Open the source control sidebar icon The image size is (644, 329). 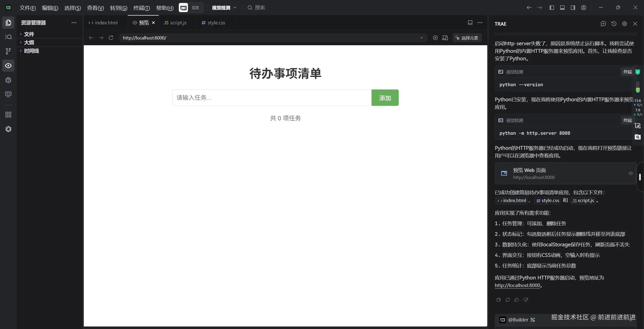[x=8, y=51]
